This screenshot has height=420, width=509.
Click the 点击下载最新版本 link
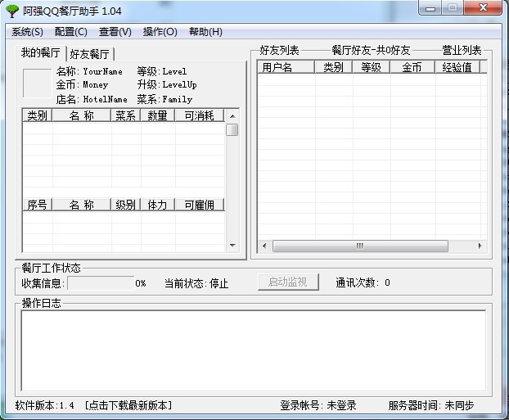128,405
